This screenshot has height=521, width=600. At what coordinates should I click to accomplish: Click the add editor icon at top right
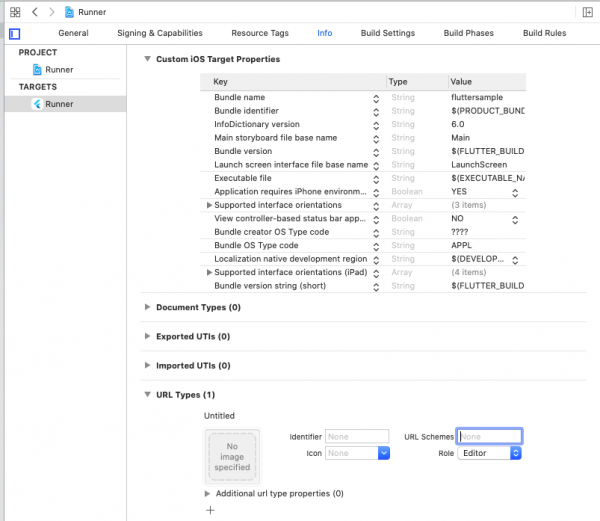pos(585,11)
